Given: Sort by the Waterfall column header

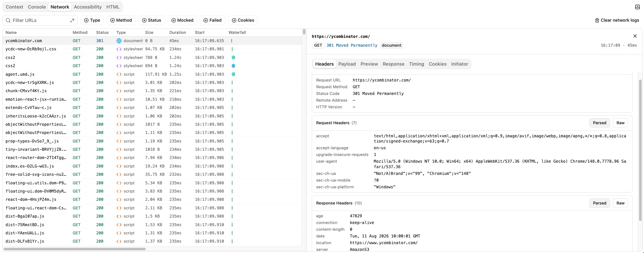Looking at the screenshot, I should [x=237, y=33].
